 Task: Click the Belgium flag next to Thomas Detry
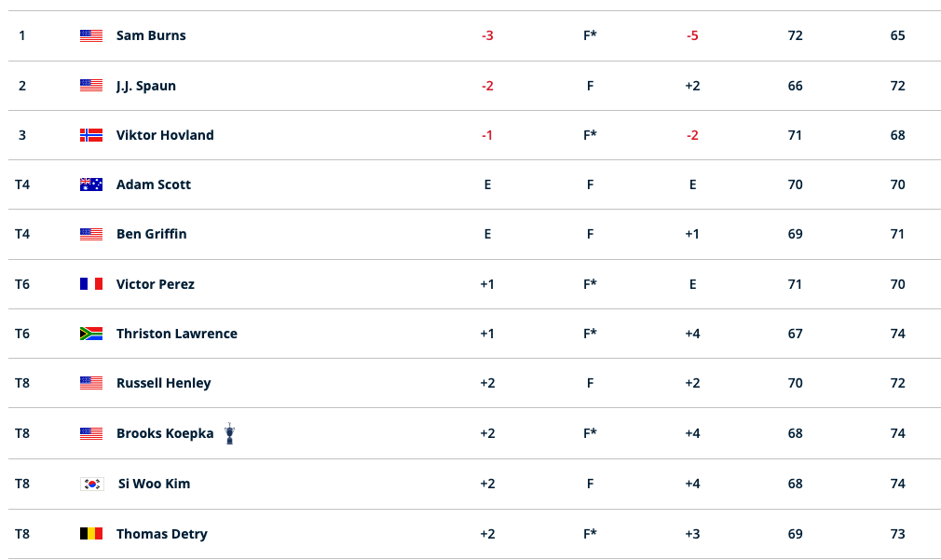click(91, 534)
